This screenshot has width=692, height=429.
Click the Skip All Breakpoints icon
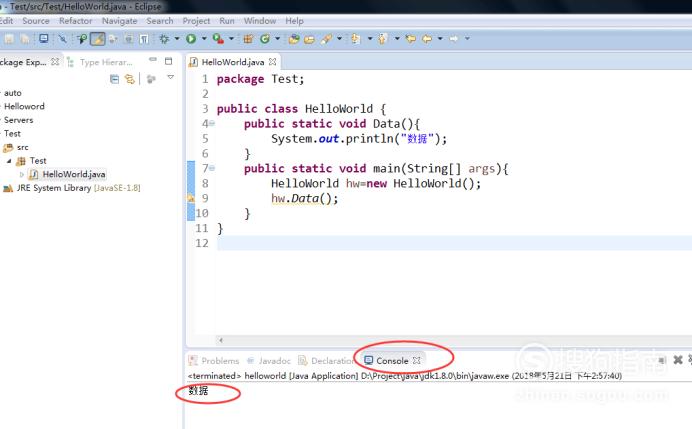pos(62,39)
